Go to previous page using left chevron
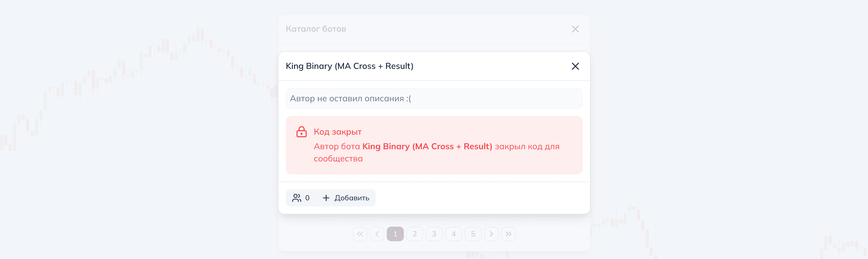This screenshot has height=259, width=868. (377, 234)
